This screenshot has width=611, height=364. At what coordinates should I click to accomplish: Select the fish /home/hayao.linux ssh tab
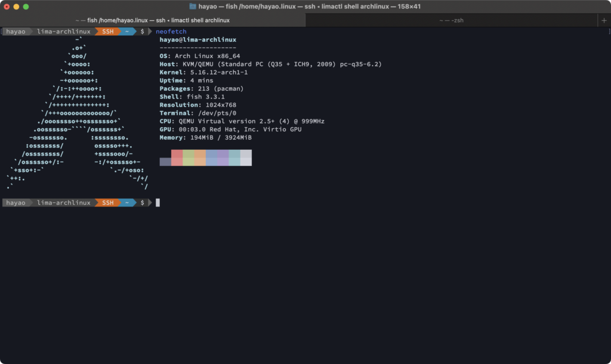[x=152, y=20]
